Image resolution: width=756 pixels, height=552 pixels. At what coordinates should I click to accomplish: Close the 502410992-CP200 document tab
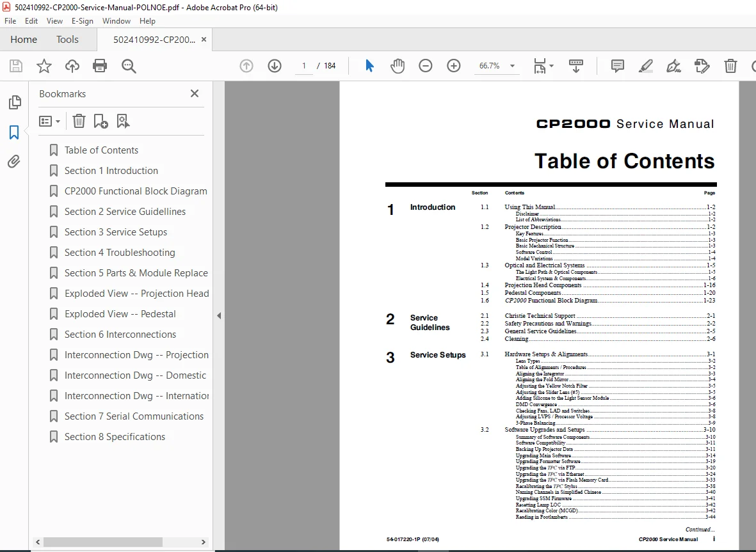pos(204,40)
